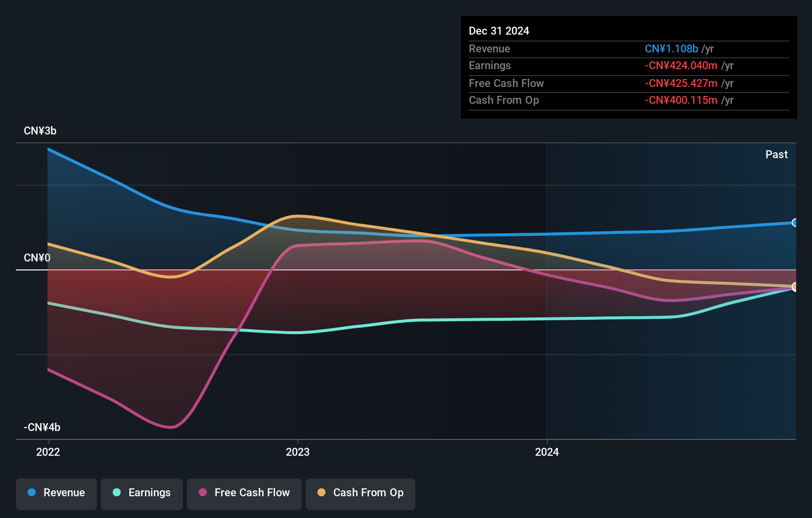Click the orange Cash From Op dot

pyautogui.click(x=321, y=492)
